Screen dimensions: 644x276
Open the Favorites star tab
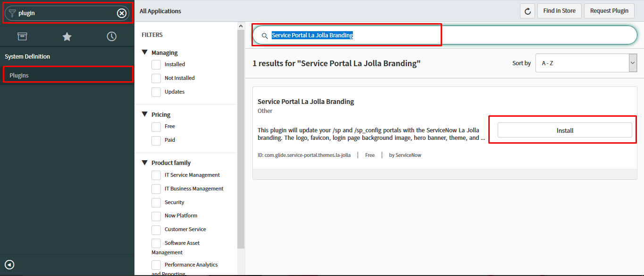point(67,36)
